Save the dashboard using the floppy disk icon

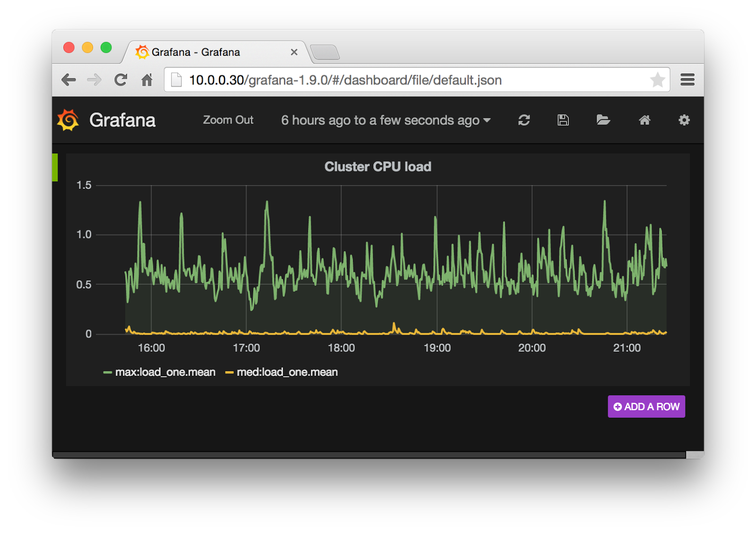click(563, 120)
